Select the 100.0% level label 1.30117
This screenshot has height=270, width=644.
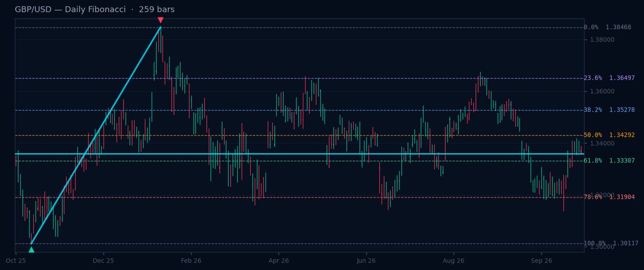click(611, 244)
